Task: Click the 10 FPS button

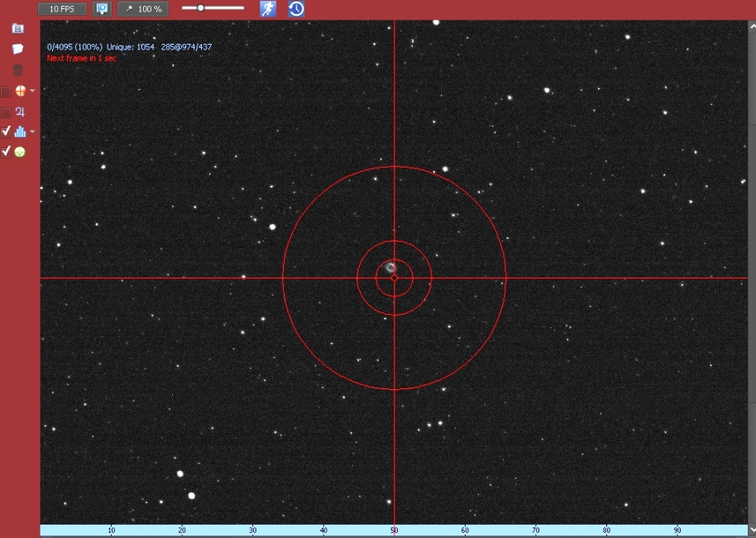Action: pos(62,9)
